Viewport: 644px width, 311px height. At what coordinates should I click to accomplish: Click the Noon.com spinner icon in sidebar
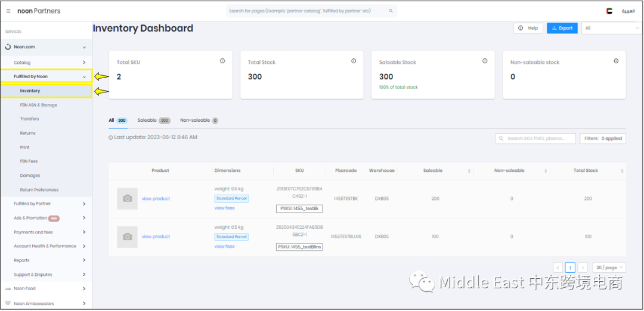click(x=8, y=47)
